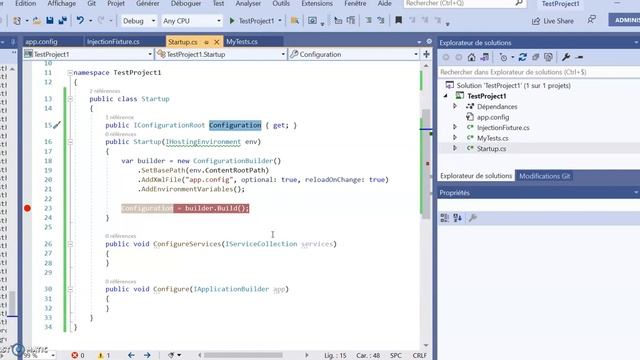
Task: Switch to the app.config tab
Action: coord(41,42)
